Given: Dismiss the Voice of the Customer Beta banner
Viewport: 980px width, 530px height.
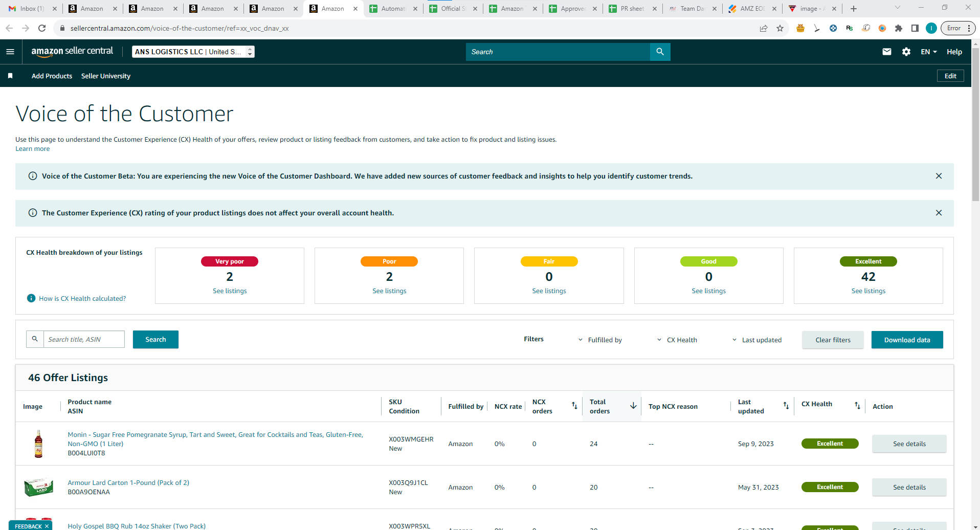Looking at the screenshot, I should pyautogui.click(x=939, y=176).
